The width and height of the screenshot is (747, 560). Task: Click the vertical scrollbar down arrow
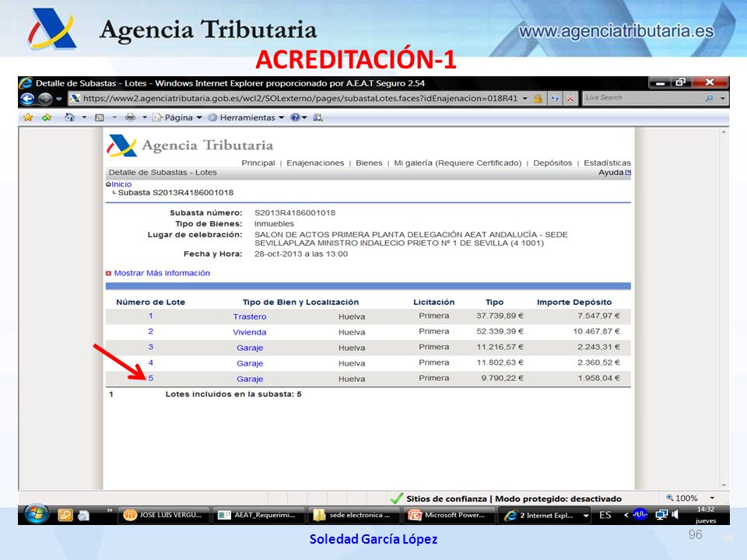point(724,485)
